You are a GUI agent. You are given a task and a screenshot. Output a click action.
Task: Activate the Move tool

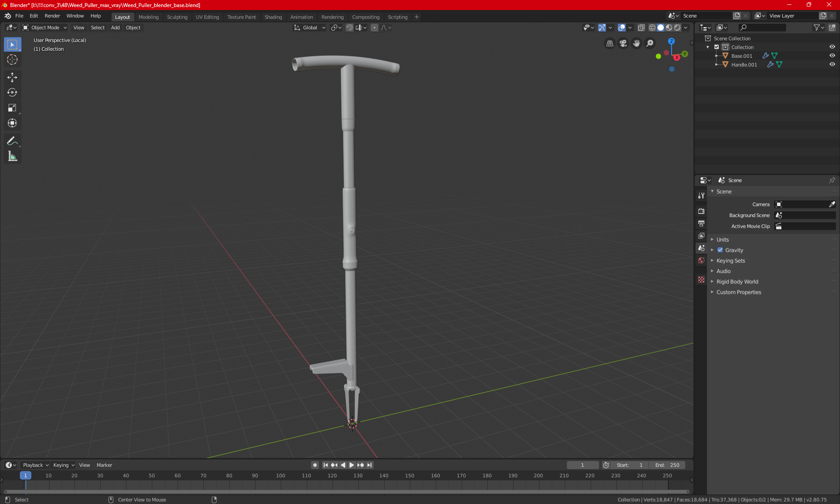12,77
